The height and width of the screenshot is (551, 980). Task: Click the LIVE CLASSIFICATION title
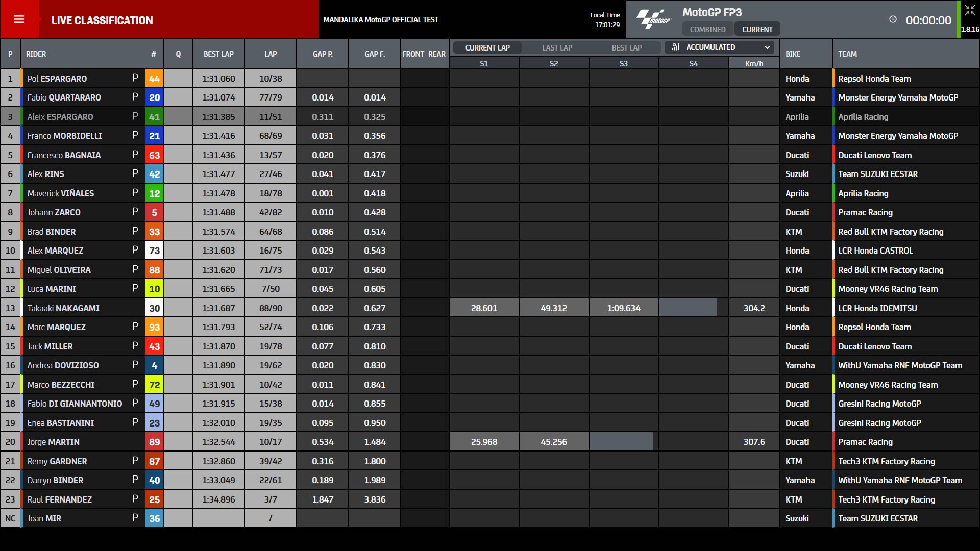click(102, 20)
